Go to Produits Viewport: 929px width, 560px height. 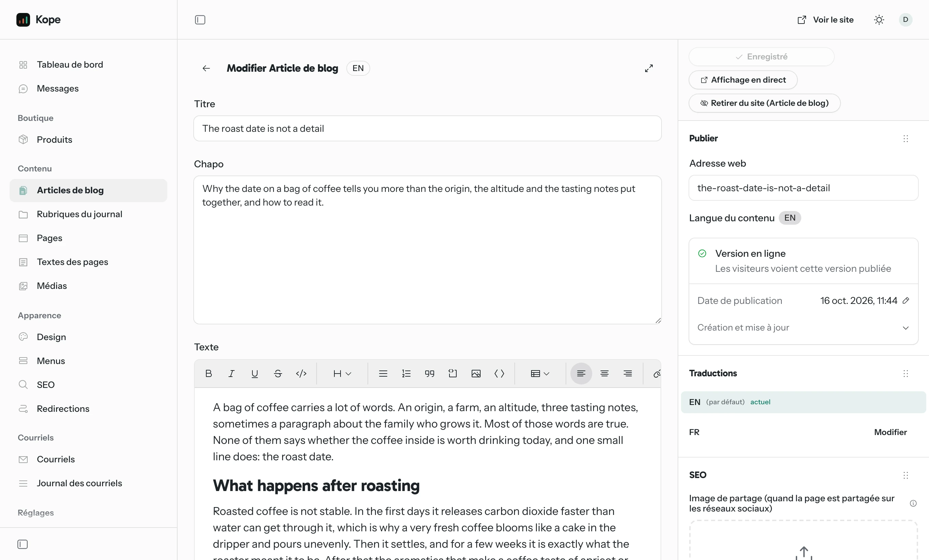click(88, 139)
